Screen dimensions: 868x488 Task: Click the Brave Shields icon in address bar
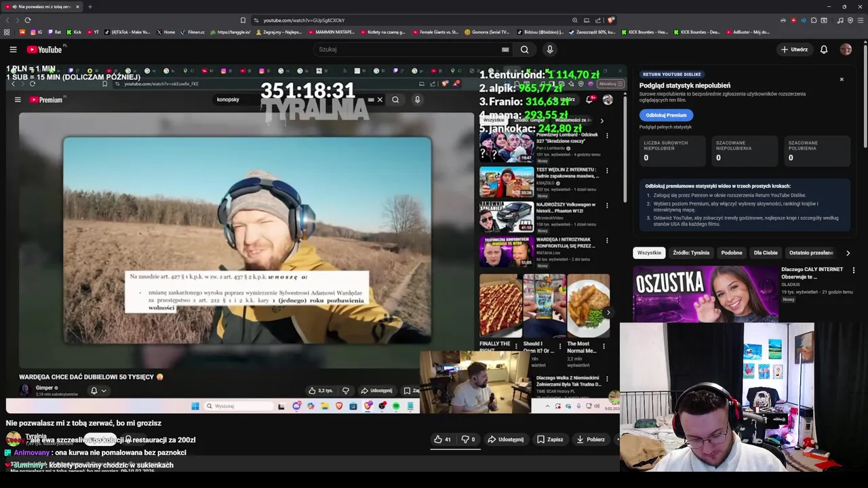pos(611,20)
